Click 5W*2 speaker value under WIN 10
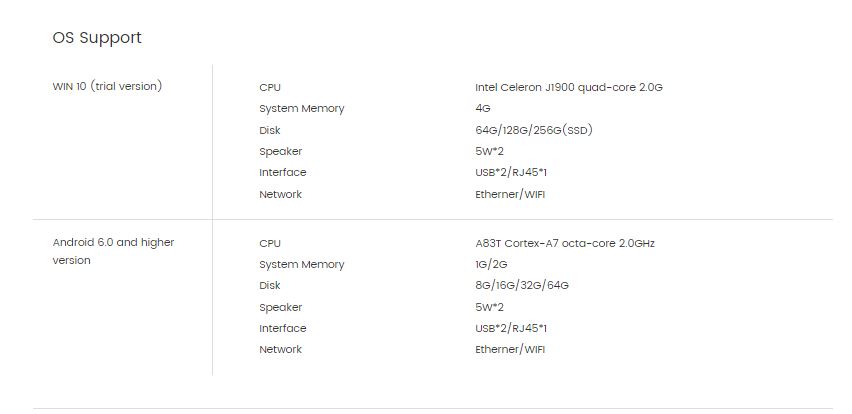Viewport: 852px width, 414px height. coord(489,152)
